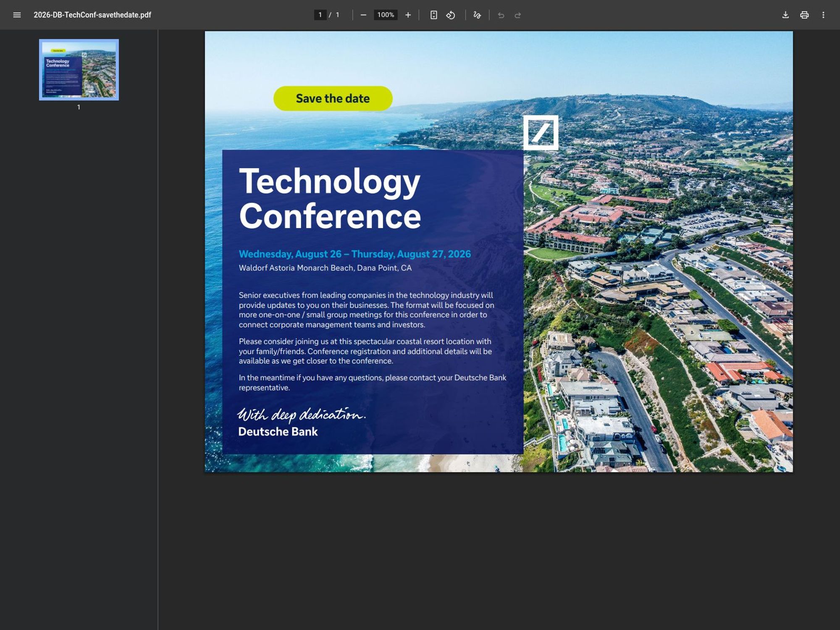This screenshot has height=630, width=840.
Task: Select page 1 label under thumbnail
Action: coord(78,107)
